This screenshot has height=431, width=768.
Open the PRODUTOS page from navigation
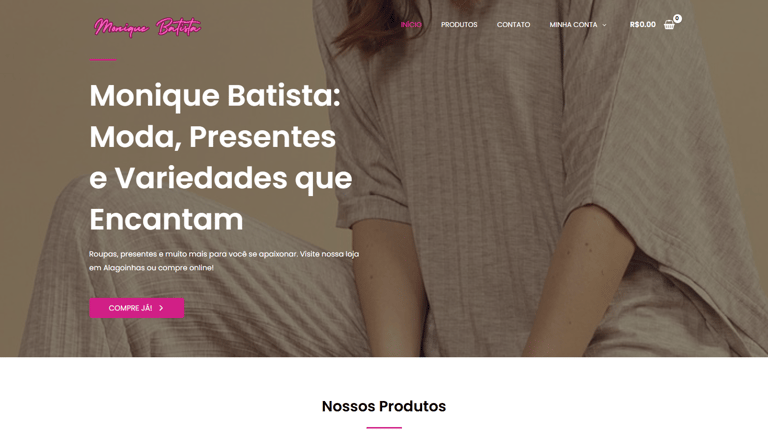(459, 24)
